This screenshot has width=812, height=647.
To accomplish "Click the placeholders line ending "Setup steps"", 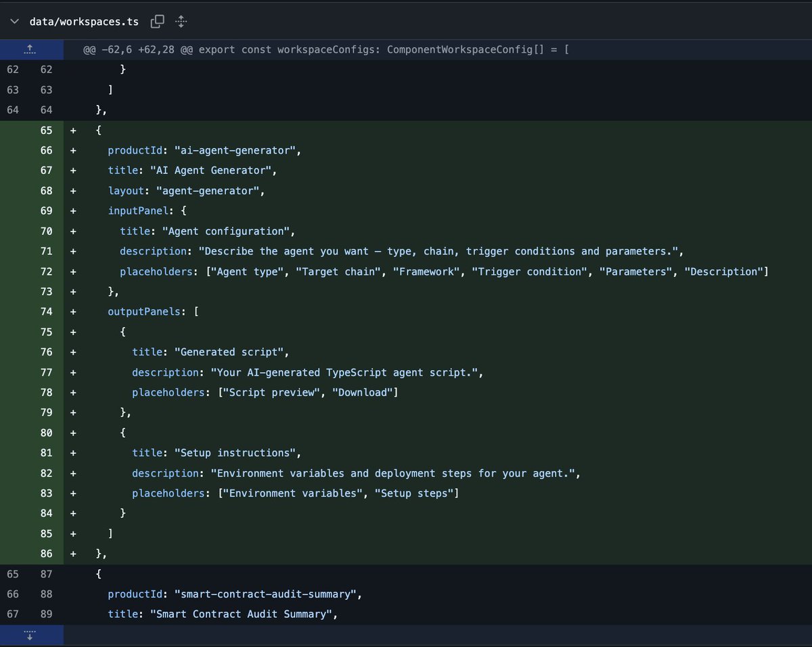I will pos(295,493).
